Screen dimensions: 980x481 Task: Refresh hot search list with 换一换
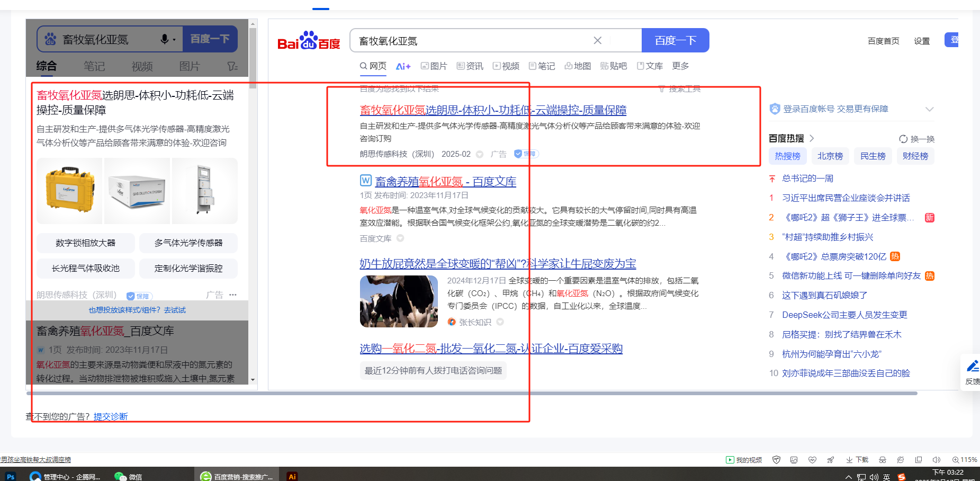916,139
